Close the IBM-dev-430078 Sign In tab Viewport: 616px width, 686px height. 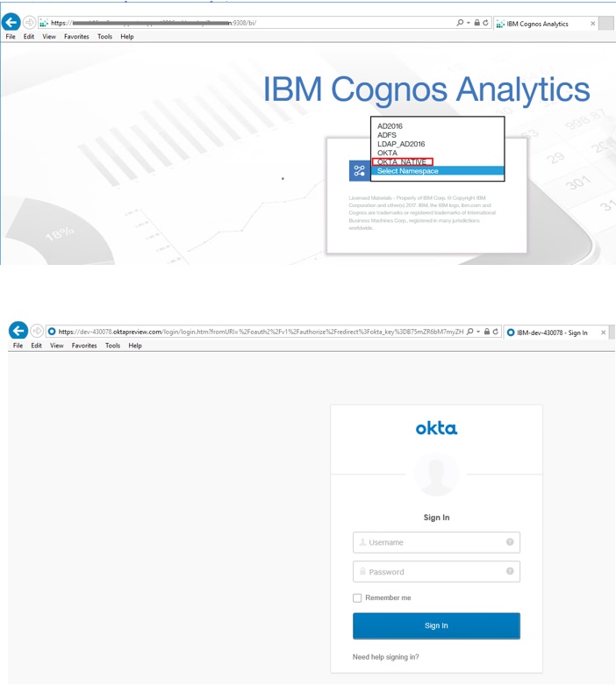pos(604,332)
